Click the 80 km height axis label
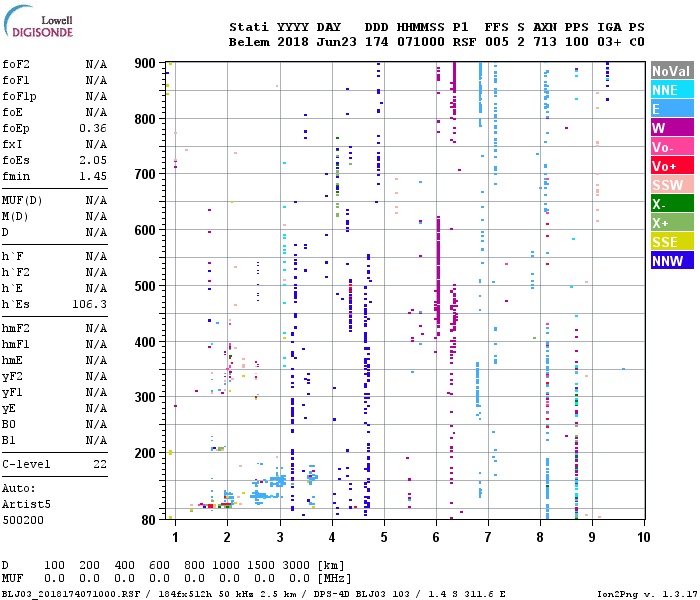Viewport: 700px width, 600px height. point(149,520)
